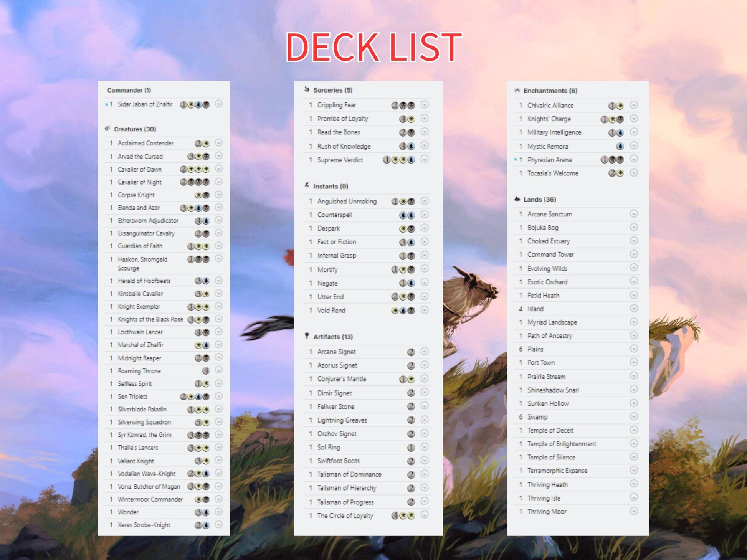The height and width of the screenshot is (560, 747).
Task: Open the Phyrexian Arena card link
Action: (549, 160)
